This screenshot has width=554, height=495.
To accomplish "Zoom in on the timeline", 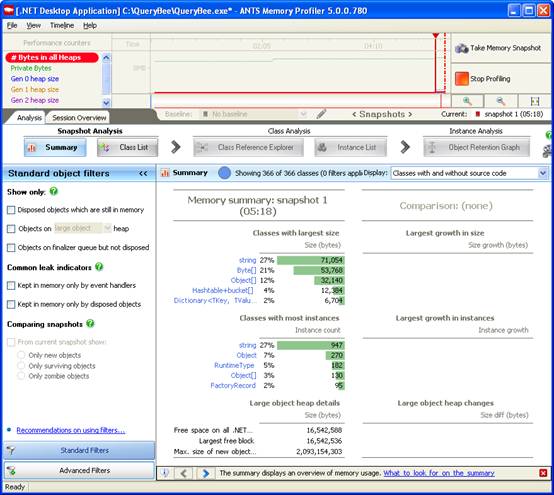I will (467, 101).
